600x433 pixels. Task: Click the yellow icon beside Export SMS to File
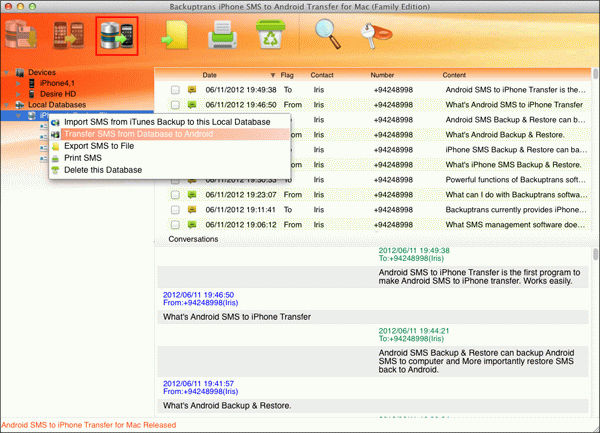55,146
